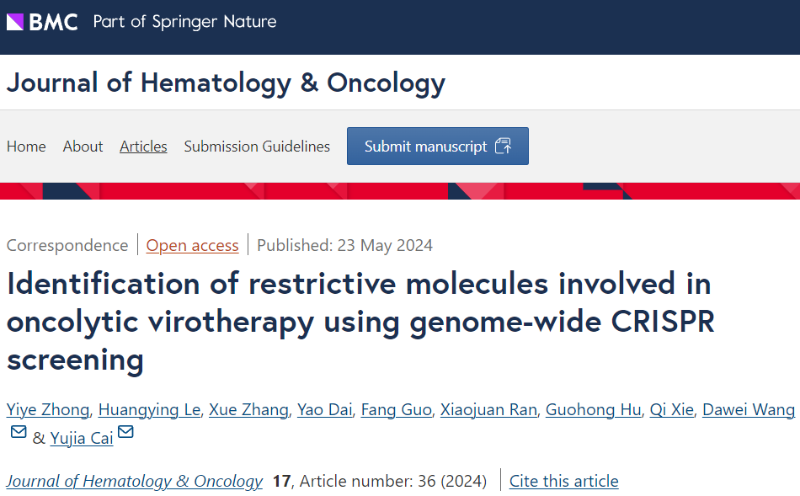Open the Home menu item
800x496 pixels.
(x=26, y=146)
